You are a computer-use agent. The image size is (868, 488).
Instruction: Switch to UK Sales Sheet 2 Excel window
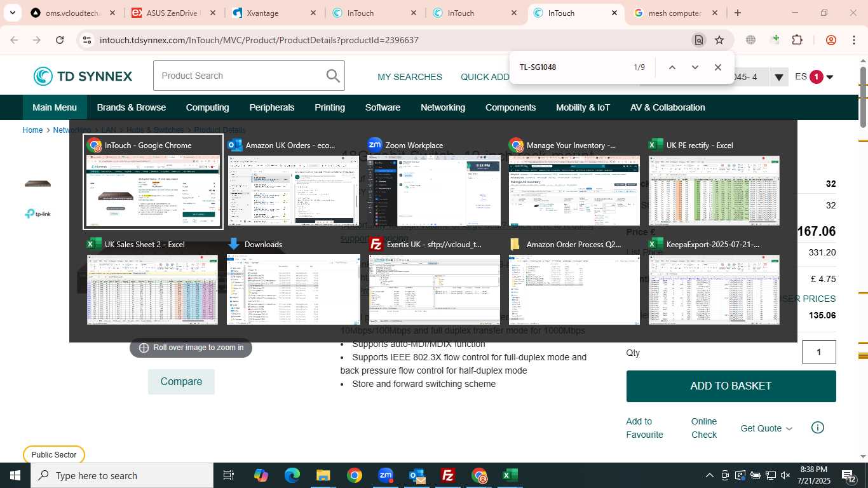tap(153, 281)
